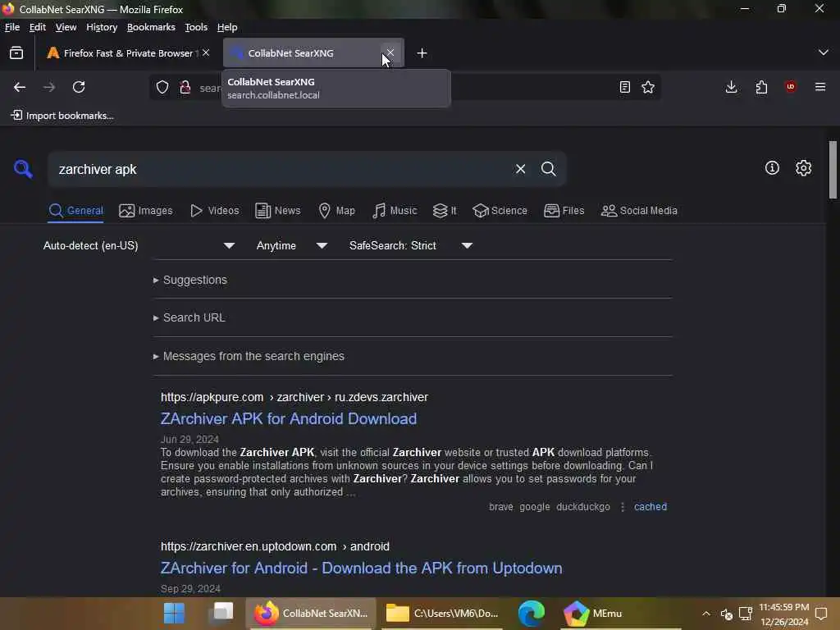The width and height of the screenshot is (840, 630).
Task: Click the uBlock Origin extension icon
Action: 791,87
